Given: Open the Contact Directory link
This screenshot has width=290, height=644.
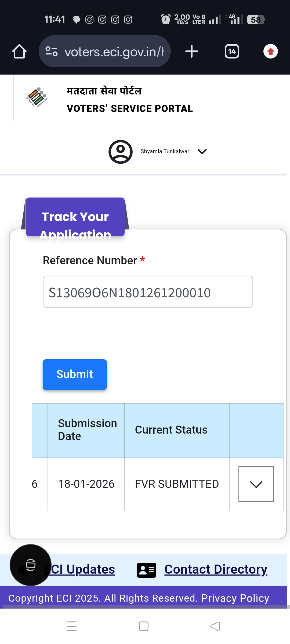Looking at the screenshot, I should pos(216,569).
